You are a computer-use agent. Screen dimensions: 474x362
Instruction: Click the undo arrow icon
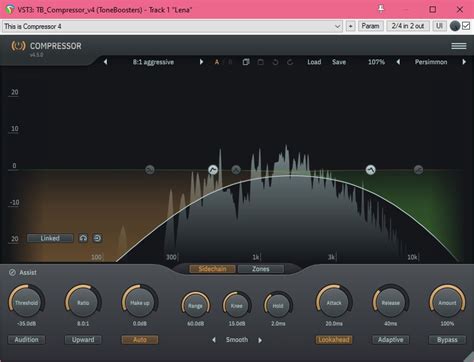point(275,62)
